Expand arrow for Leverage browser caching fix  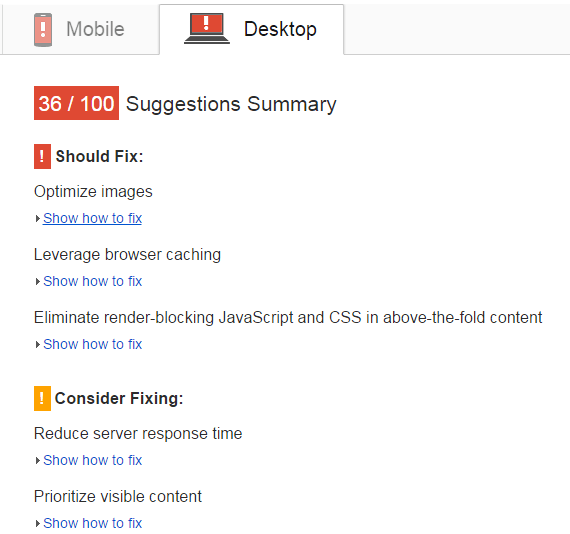37,281
